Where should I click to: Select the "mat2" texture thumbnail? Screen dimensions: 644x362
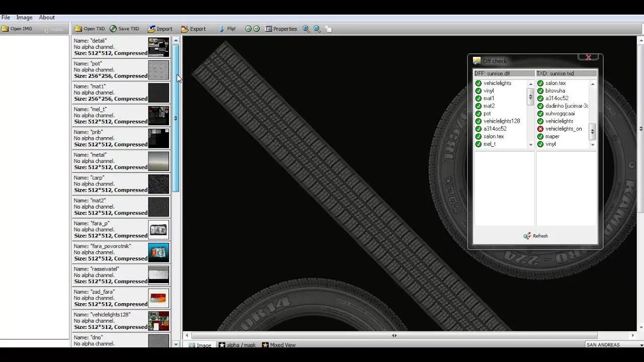point(158,207)
